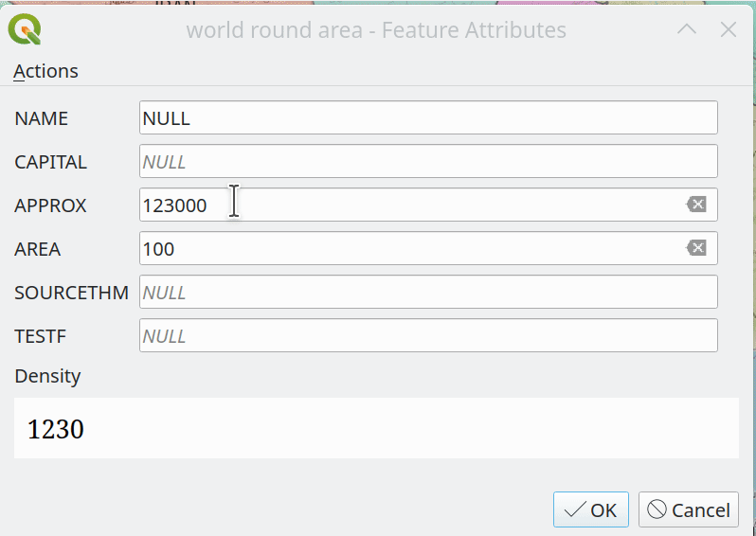Click the SOURCETHM input field
The height and width of the screenshot is (536, 756).
point(426,293)
